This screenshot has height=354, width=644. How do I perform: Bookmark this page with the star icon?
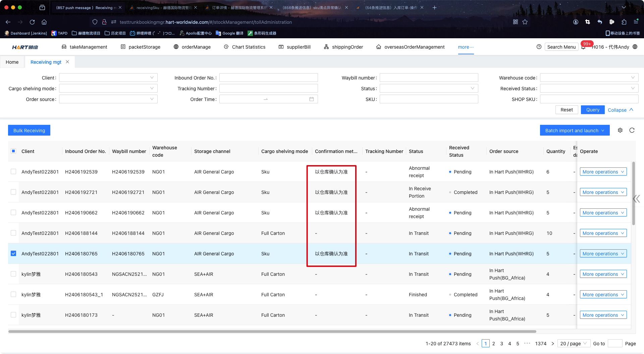[x=525, y=22]
